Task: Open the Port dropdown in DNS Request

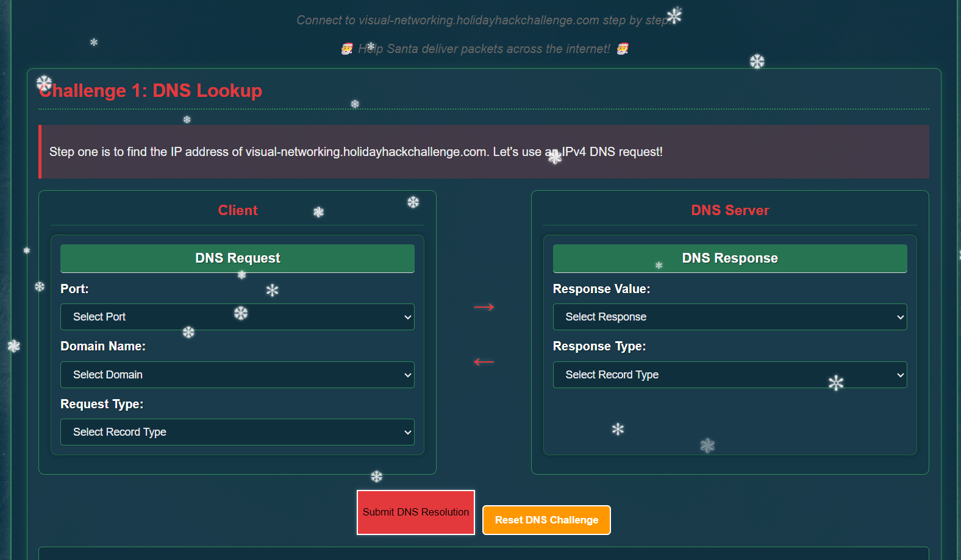Action: [x=237, y=317]
